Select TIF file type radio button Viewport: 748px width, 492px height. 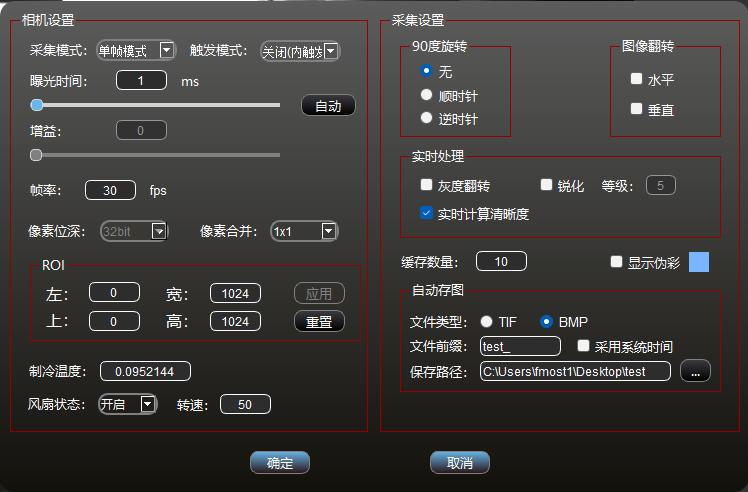(487, 322)
